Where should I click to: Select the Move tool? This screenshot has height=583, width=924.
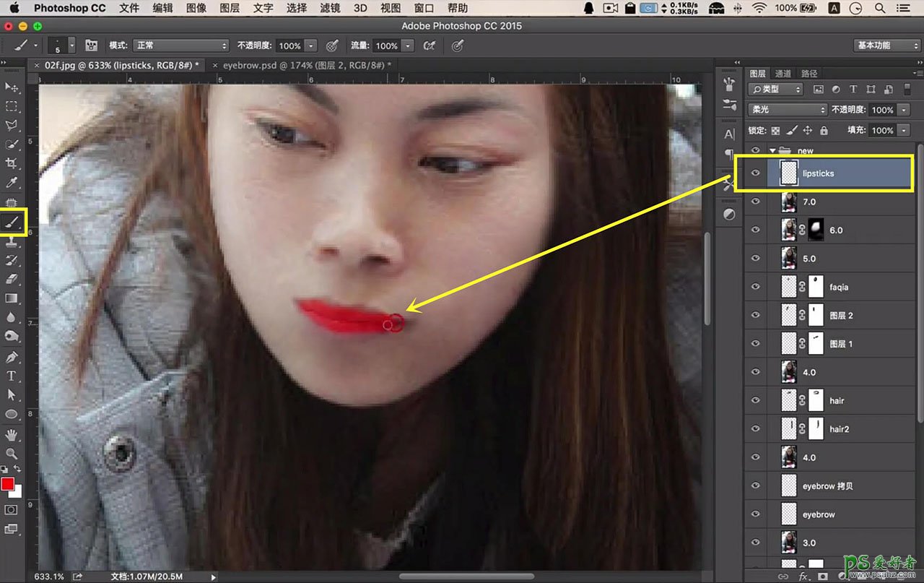tap(12, 87)
